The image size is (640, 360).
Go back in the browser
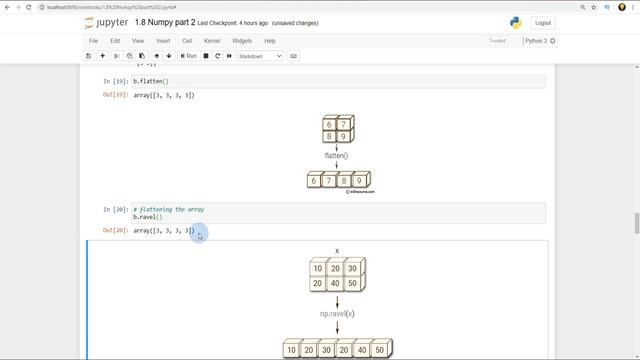click(7, 7)
